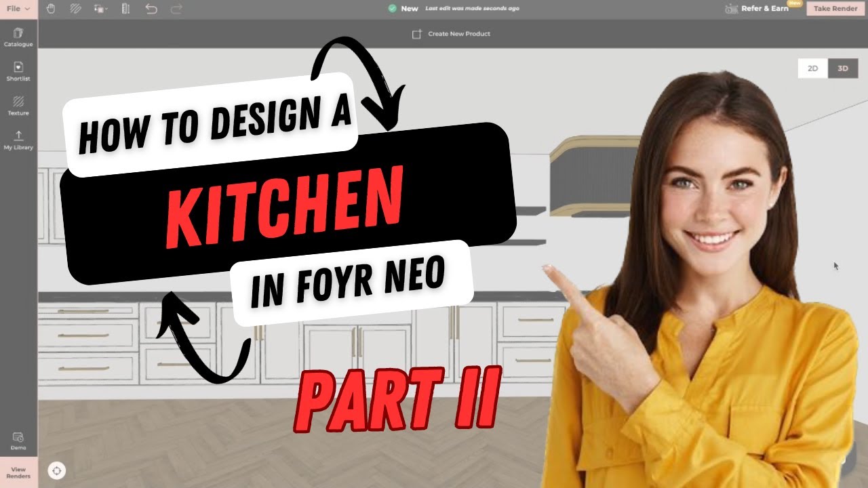Open the Shortlist panel
Screen dimensions: 868x488
tap(18, 71)
